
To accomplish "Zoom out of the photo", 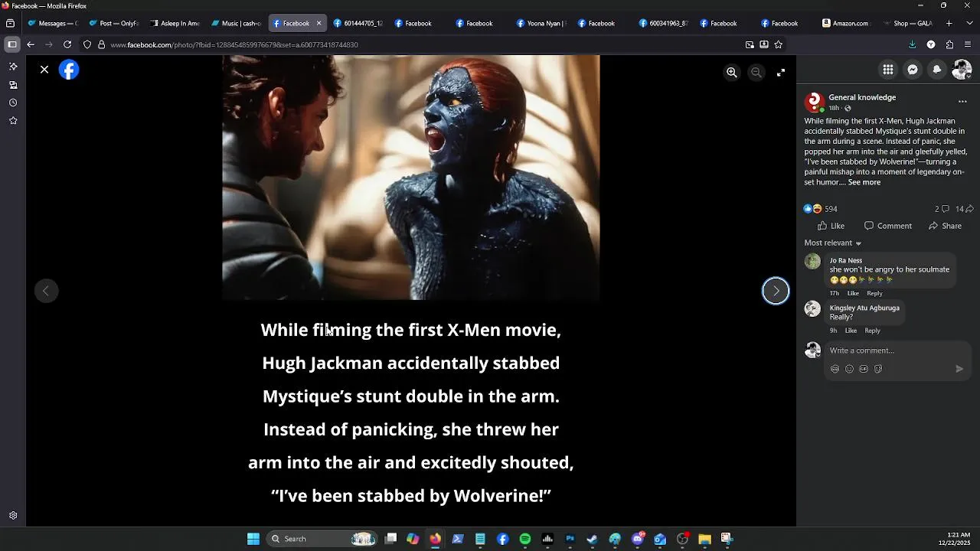I will tap(756, 72).
